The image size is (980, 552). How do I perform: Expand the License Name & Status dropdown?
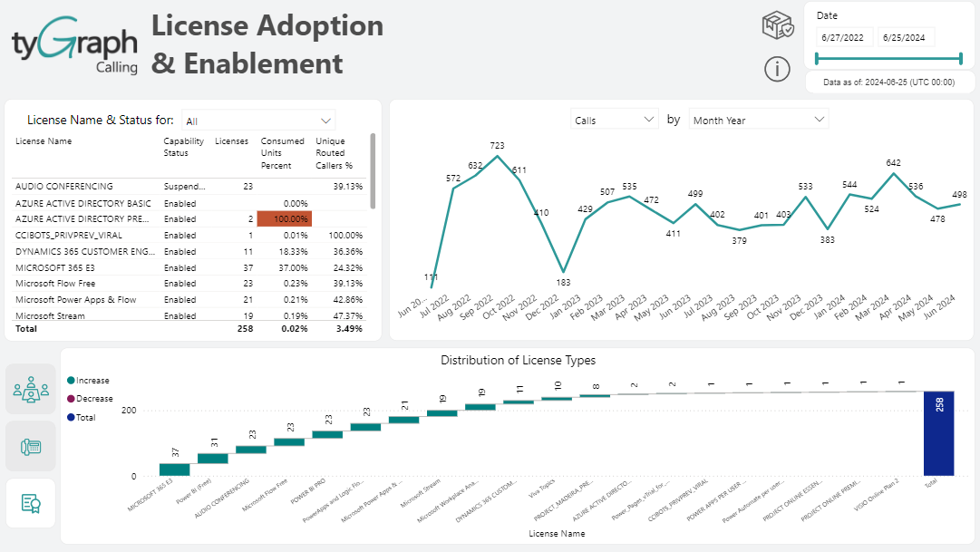click(x=257, y=121)
